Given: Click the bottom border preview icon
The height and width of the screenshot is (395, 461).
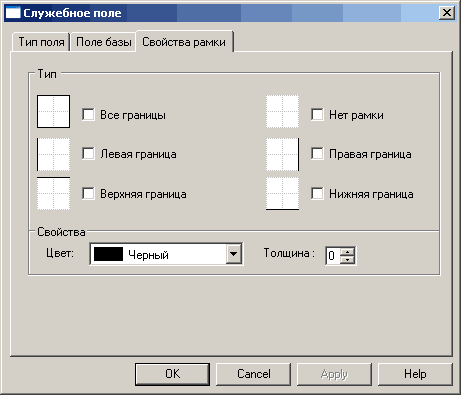Looking at the screenshot, I should [282, 193].
